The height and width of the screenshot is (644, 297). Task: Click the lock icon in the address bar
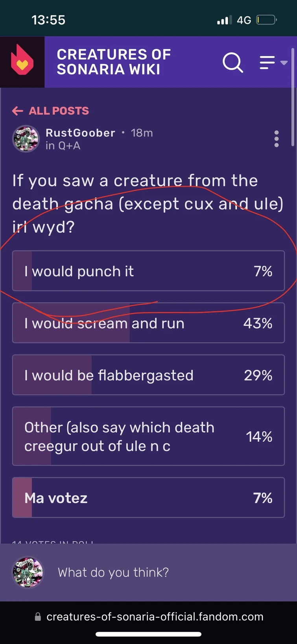click(x=38, y=617)
